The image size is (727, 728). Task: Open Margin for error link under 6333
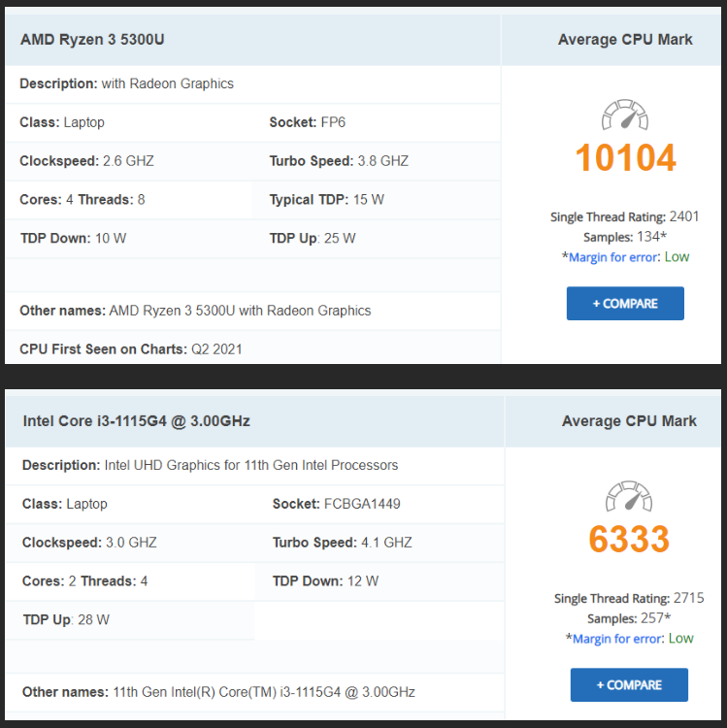618,639
